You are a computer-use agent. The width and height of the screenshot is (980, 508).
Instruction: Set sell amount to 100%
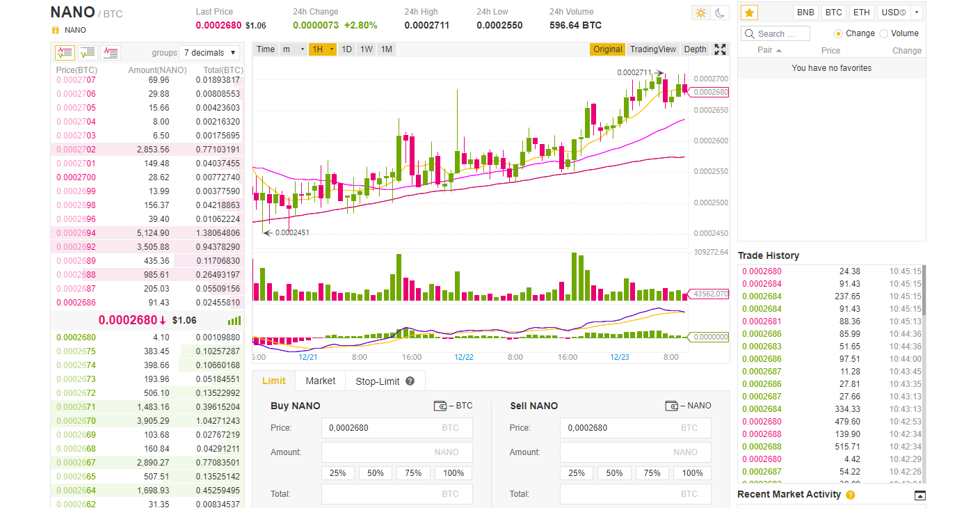pos(692,473)
